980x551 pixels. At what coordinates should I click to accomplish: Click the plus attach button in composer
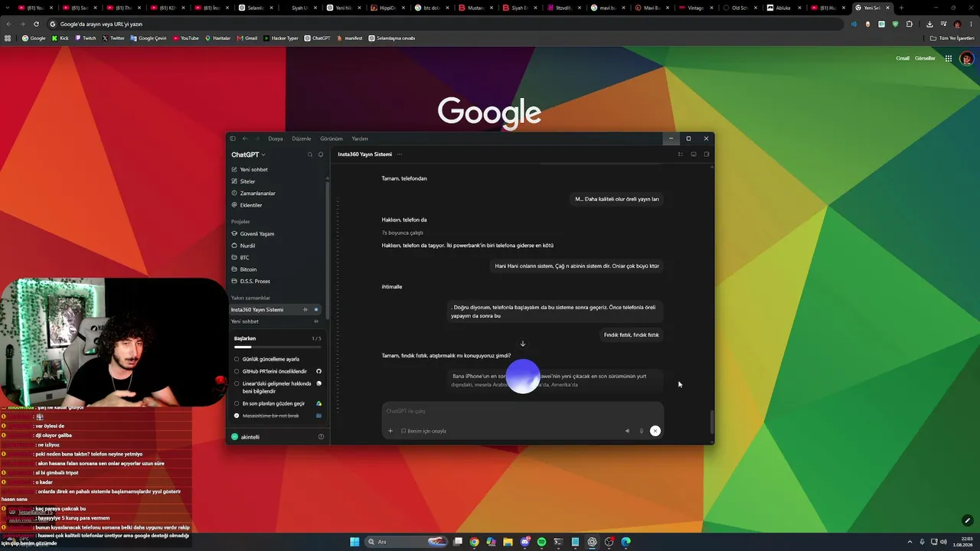[x=390, y=431]
